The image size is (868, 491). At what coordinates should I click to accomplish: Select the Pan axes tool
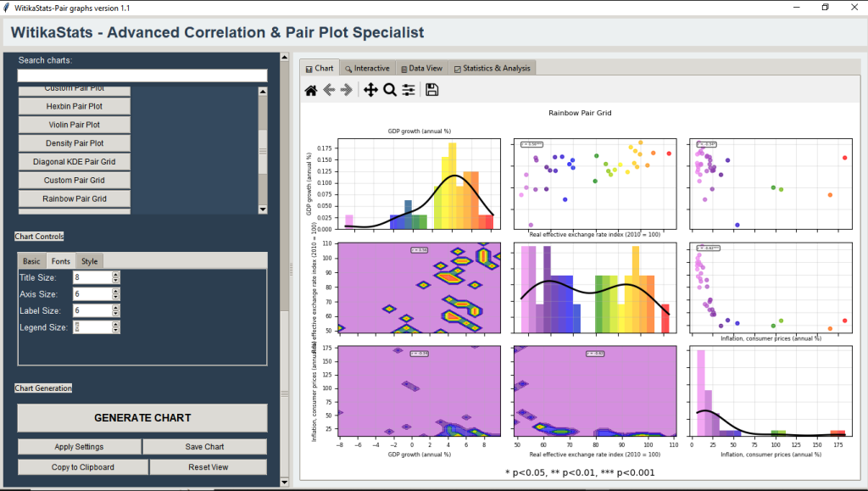(x=370, y=90)
